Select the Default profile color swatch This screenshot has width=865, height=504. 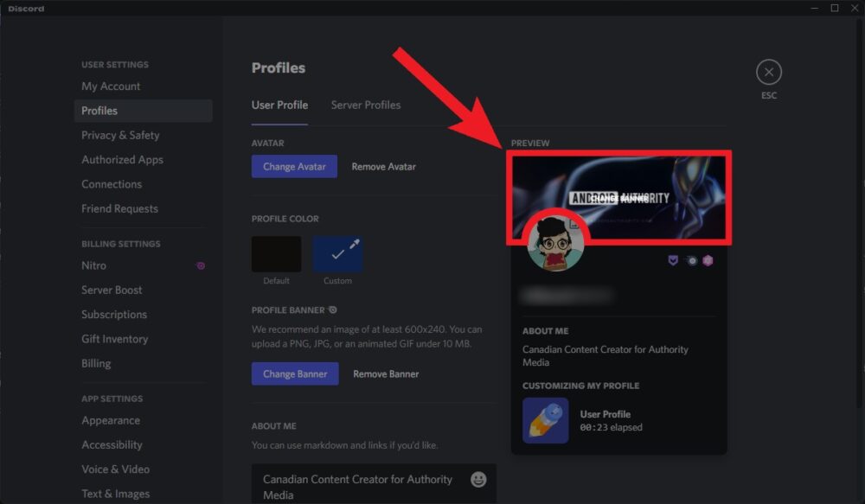click(x=277, y=253)
